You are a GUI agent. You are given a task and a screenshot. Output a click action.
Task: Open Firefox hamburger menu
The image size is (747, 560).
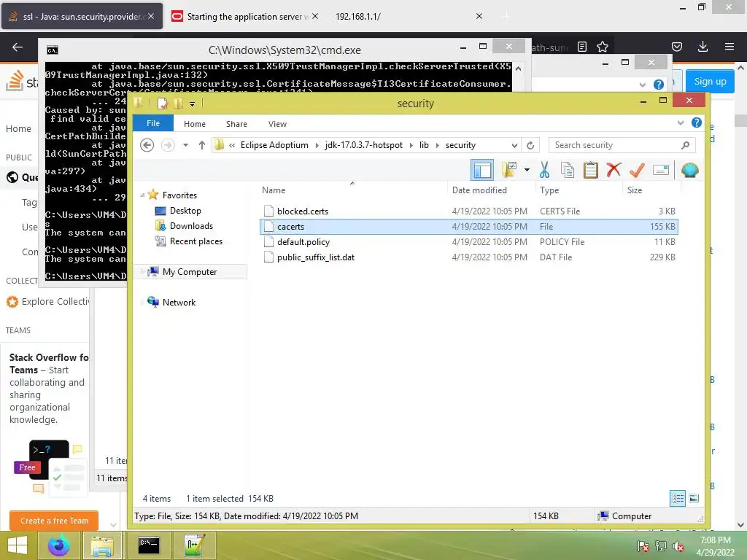click(x=729, y=47)
